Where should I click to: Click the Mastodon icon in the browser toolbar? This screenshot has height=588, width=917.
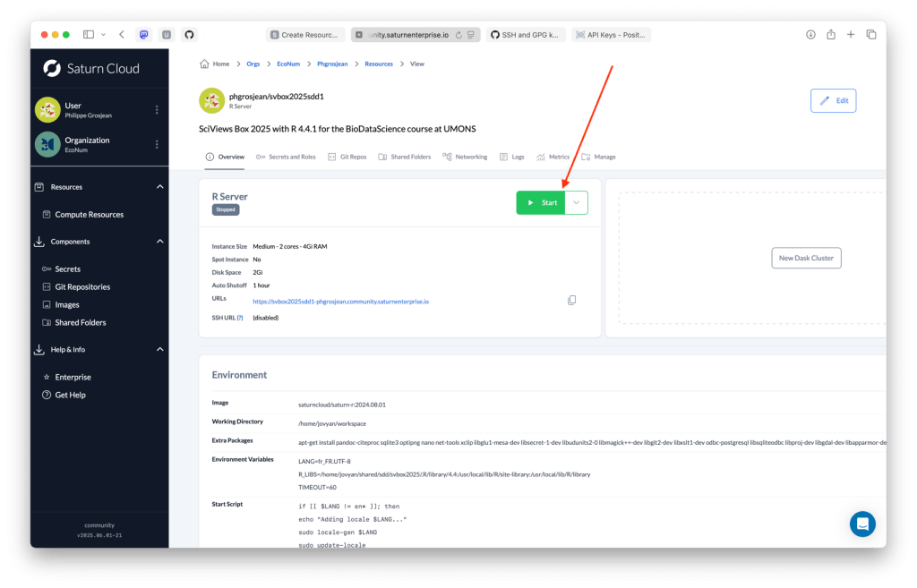pos(144,35)
